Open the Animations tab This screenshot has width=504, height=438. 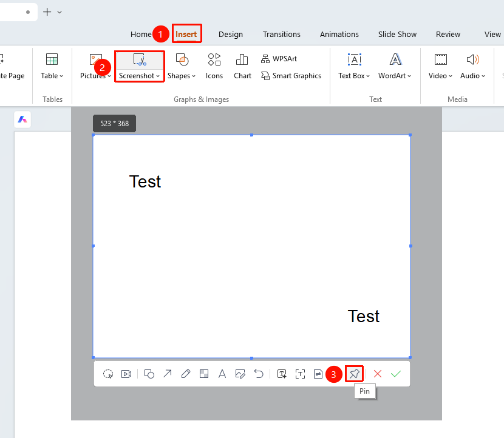click(x=339, y=35)
